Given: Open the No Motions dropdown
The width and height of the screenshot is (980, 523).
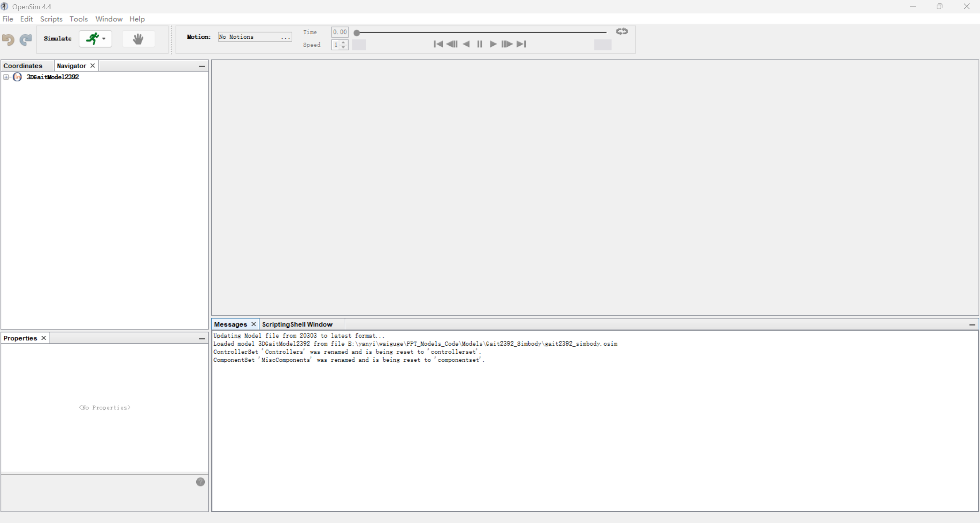Looking at the screenshot, I should (x=255, y=37).
